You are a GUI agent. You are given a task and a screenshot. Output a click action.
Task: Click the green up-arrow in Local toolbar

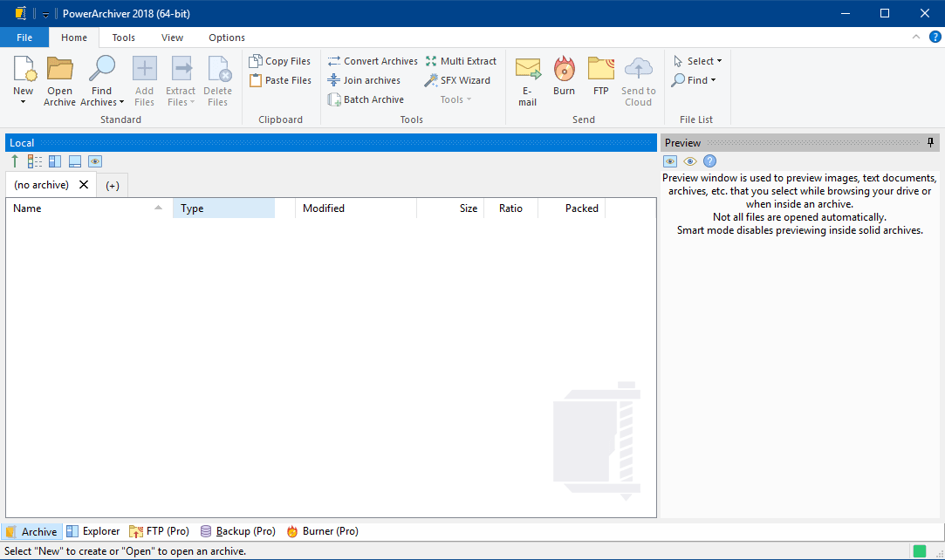tap(15, 161)
